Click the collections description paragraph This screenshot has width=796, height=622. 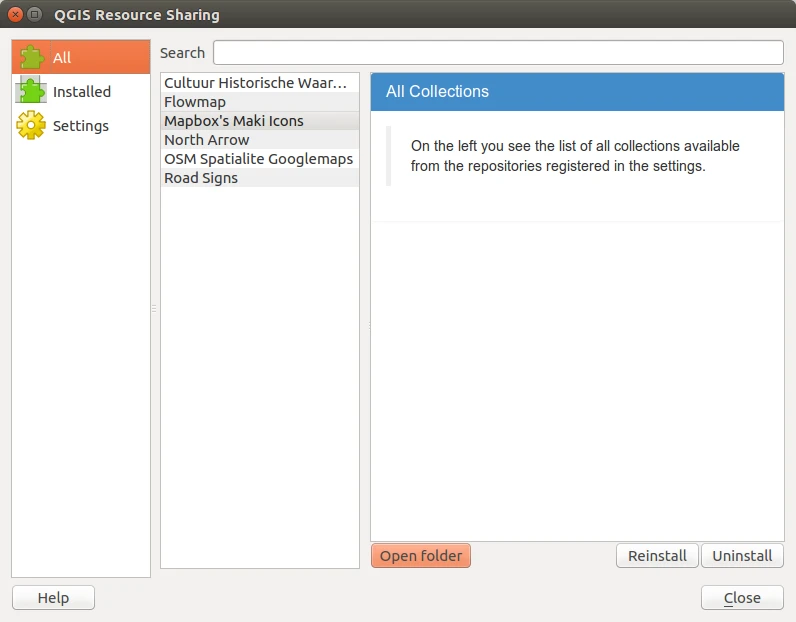575,156
